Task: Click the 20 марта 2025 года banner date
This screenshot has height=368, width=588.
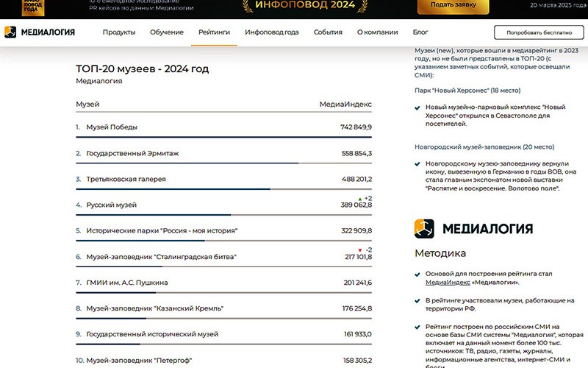Action: click(x=559, y=5)
